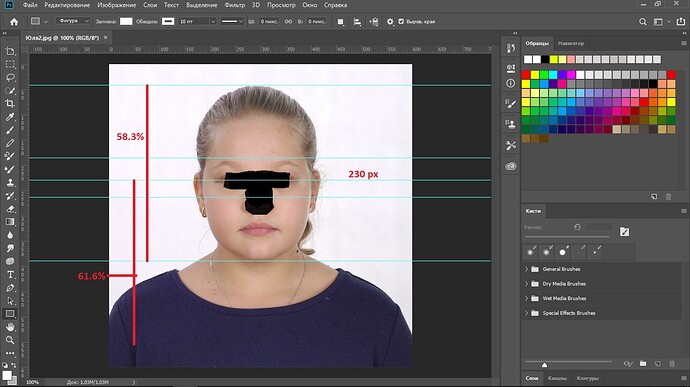Create new brush preset icon
The height and width of the screenshot is (387, 690).
click(657, 364)
